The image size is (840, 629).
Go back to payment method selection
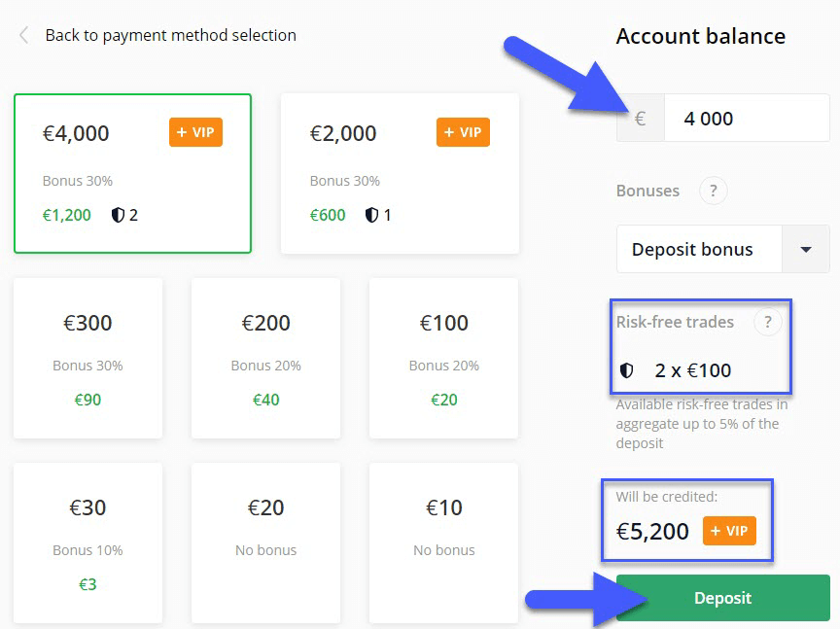(170, 35)
